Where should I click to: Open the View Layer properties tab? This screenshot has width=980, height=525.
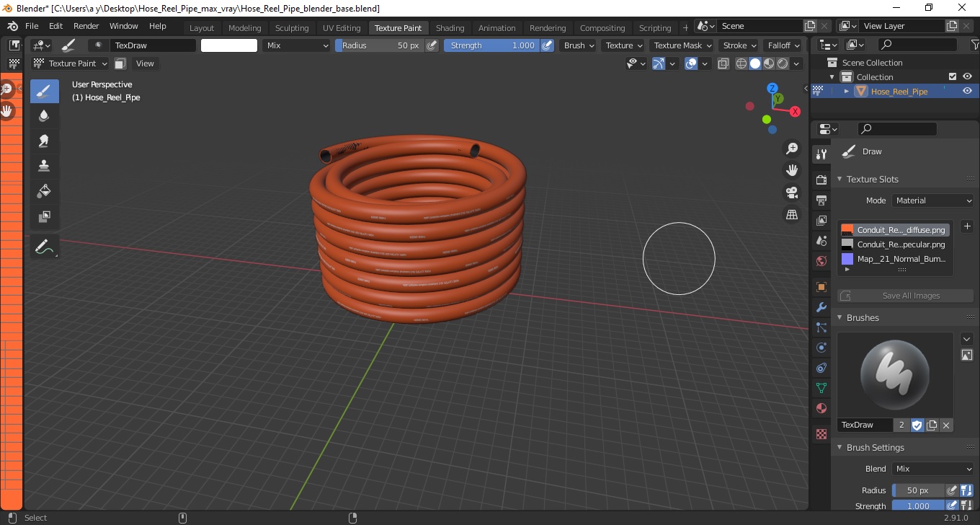coord(821,221)
